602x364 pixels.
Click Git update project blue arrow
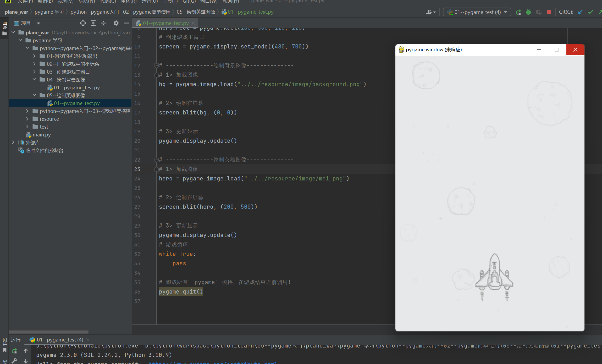tap(580, 12)
